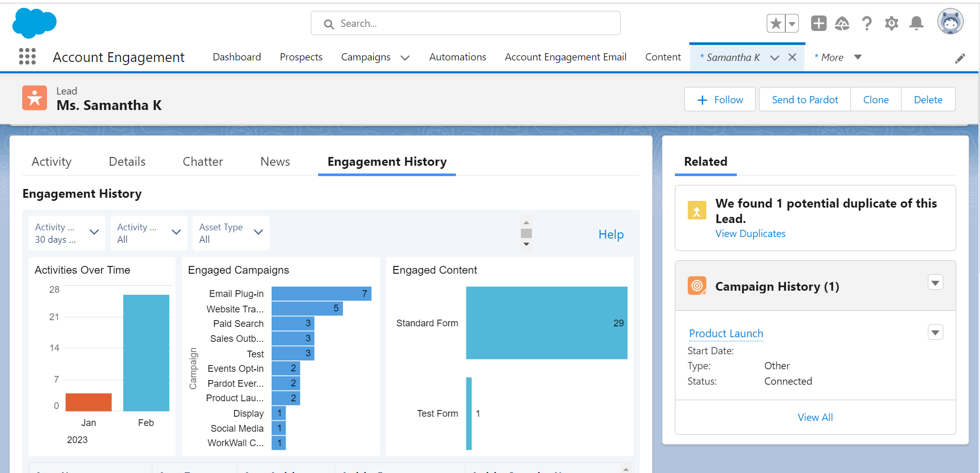
Task: Open the Trailhead guidance icon
Action: (842, 23)
